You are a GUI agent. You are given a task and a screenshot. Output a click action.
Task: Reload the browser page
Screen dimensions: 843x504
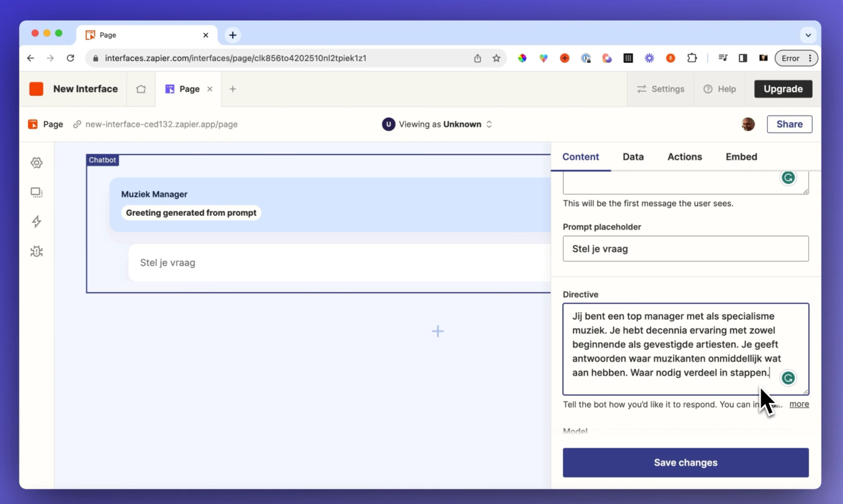pos(70,58)
